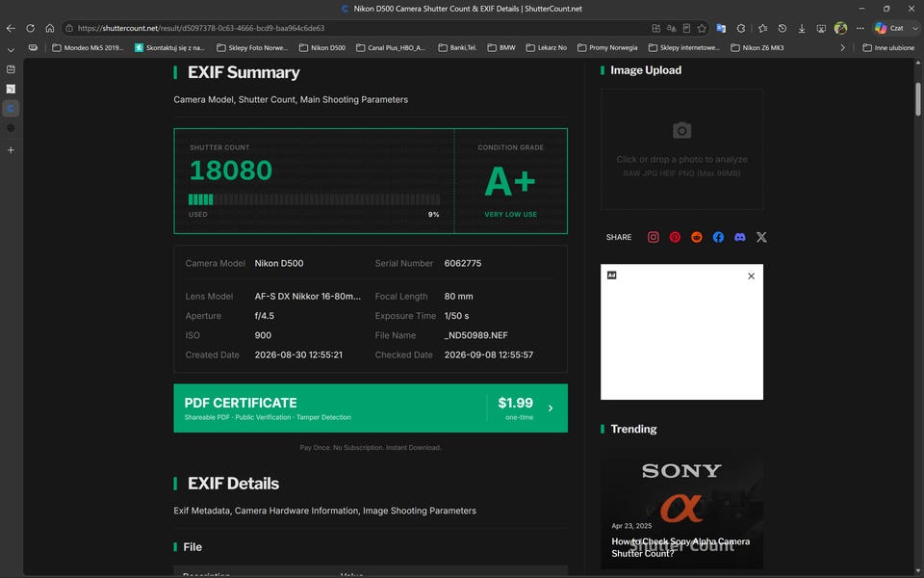This screenshot has height=578, width=924.
Task: Reload the ShutterCount page
Action: (x=30, y=28)
